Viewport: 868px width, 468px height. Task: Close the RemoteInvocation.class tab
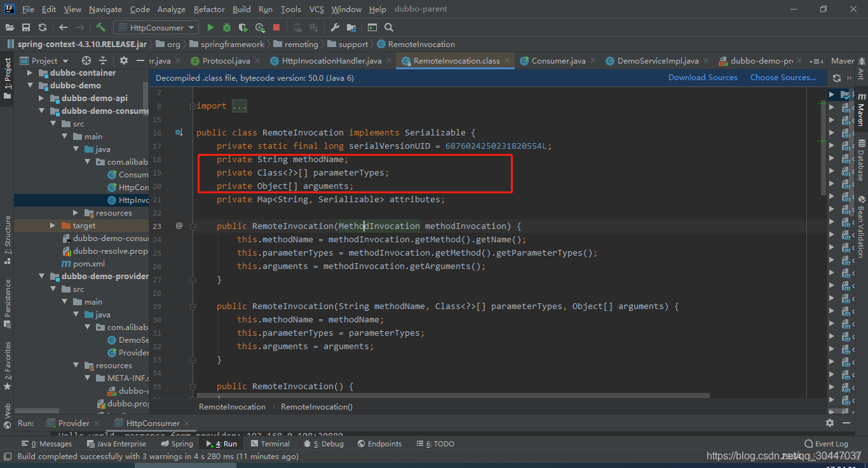[507, 61]
